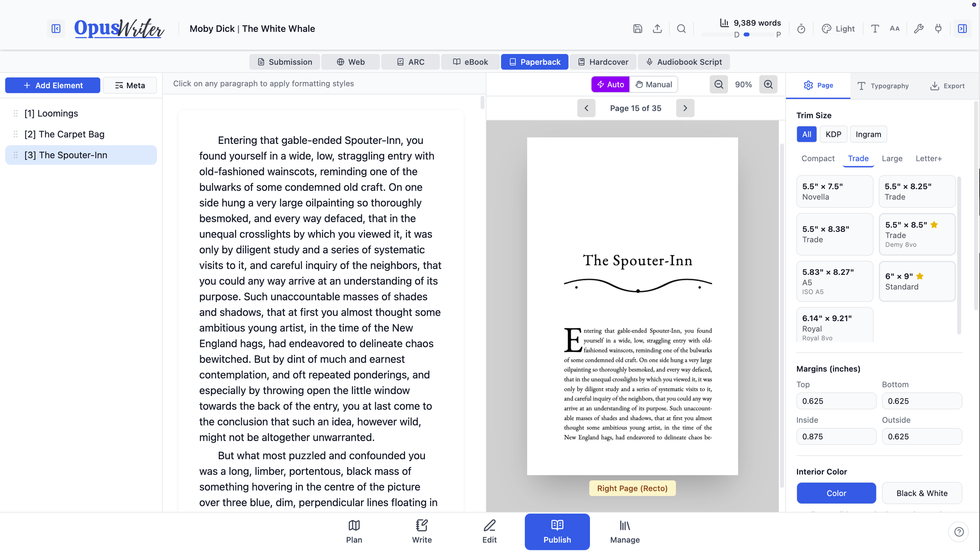The height and width of the screenshot is (551, 980).
Task: Choose 5.5" × 8.5" Demy 8vo trim size
Action: 917,234
